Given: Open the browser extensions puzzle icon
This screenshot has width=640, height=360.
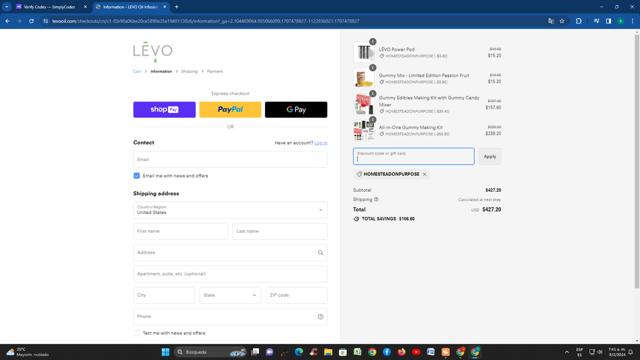Looking at the screenshot, I should (579, 21).
